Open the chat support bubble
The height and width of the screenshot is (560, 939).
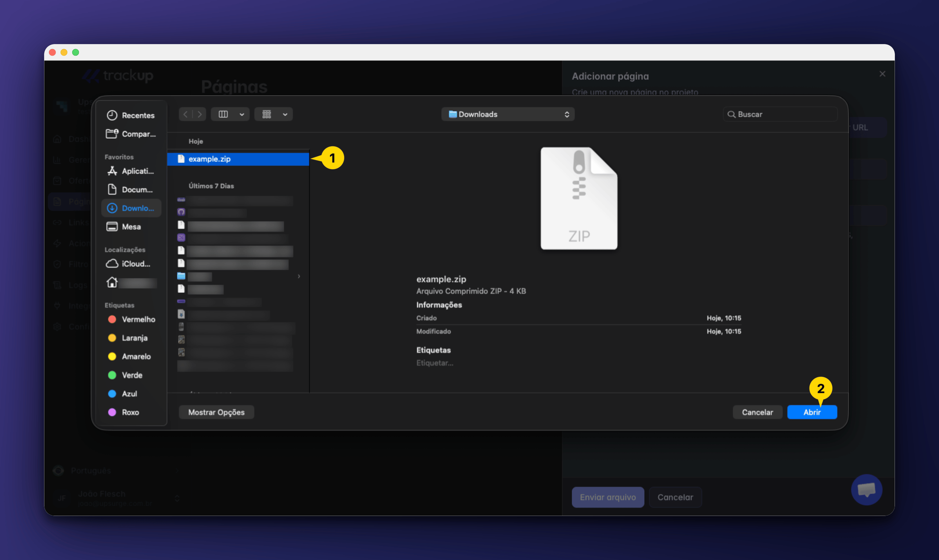(866, 490)
